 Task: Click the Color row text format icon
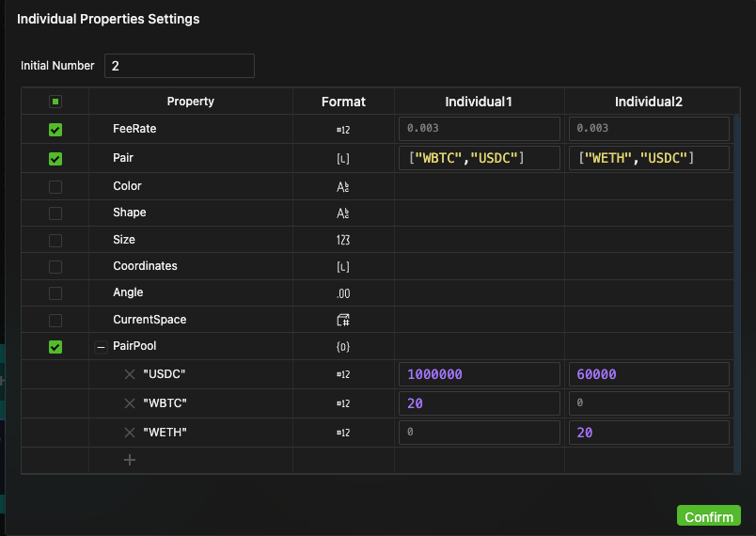click(343, 186)
